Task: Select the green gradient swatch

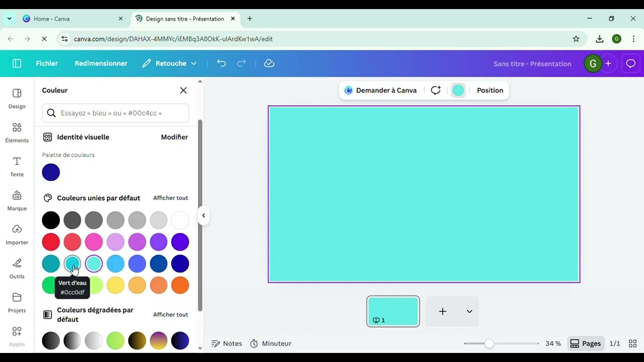Action: click(x=116, y=341)
